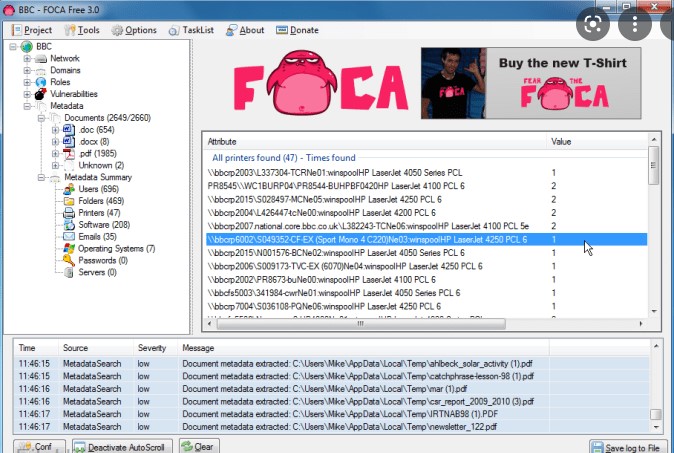Select Software (208) tree item
Viewport: 674px width, 453px height.
pos(104,225)
